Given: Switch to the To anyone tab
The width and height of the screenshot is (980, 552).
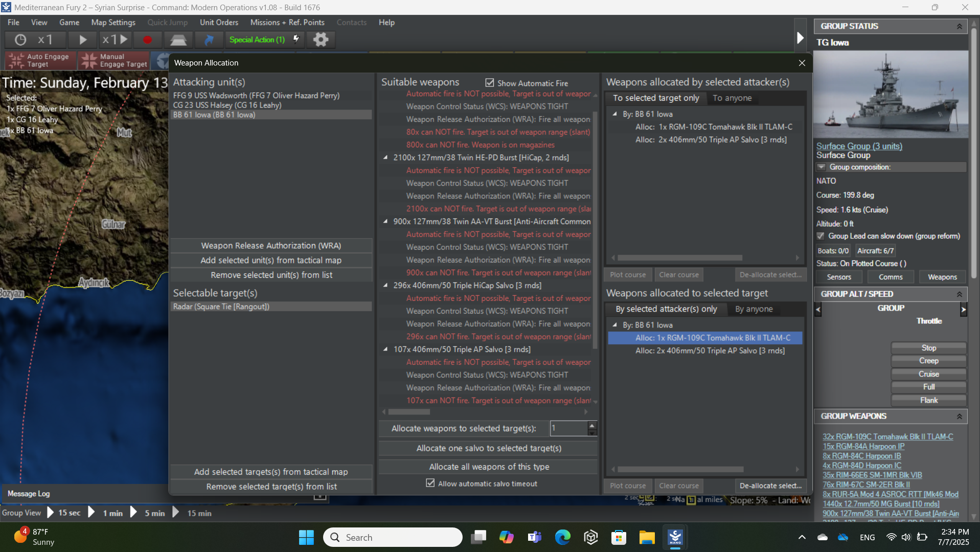Looking at the screenshot, I should tap(732, 98).
